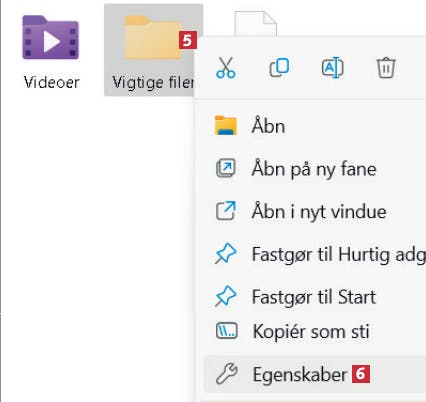426x402 pixels.
Task: Click the wrench icon beside Egenskaber
Action: click(x=226, y=374)
